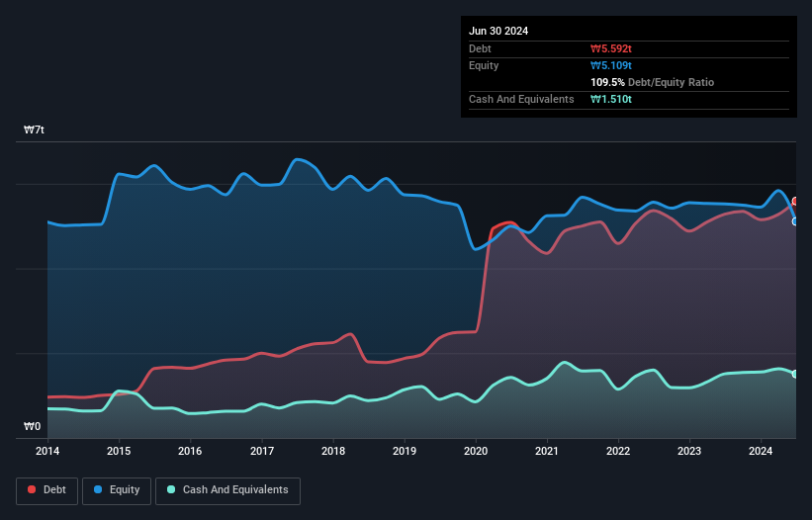This screenshot has width=812, height=520.
Task: Click the 2020 x-axis label
Action: tap(476, 451)
